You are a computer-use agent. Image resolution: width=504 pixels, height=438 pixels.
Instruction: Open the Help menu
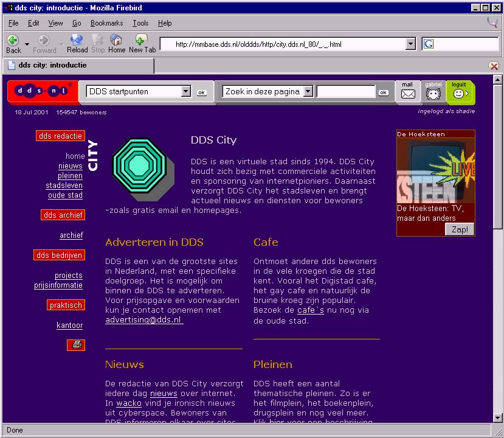click(165, 23)
